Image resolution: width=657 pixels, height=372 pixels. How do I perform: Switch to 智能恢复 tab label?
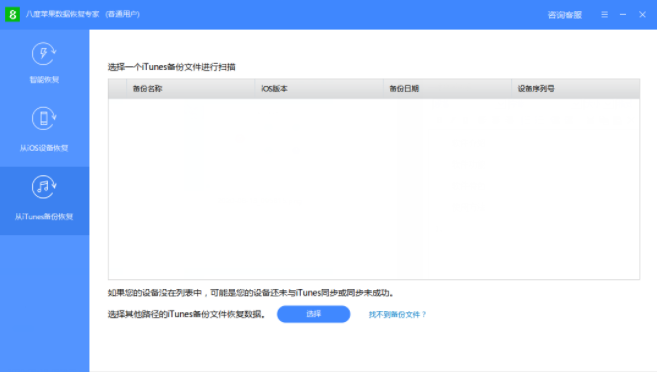[44, 80]
